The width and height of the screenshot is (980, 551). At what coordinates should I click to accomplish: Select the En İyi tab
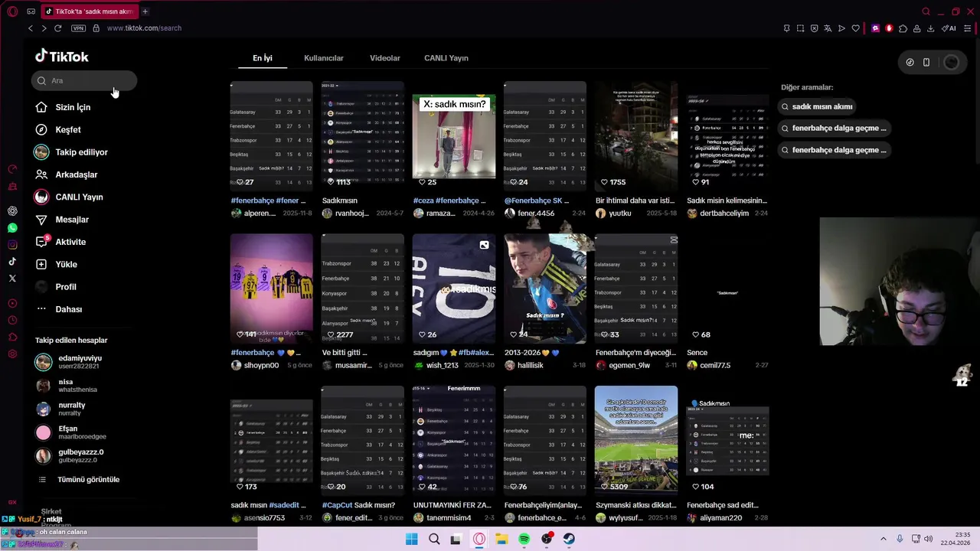pos(263,58)
